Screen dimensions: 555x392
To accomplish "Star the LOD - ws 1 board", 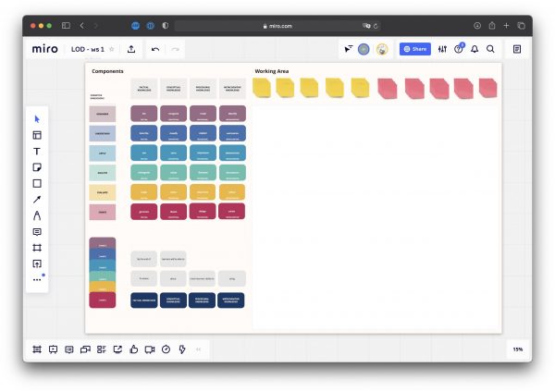I will click(112, 49).
